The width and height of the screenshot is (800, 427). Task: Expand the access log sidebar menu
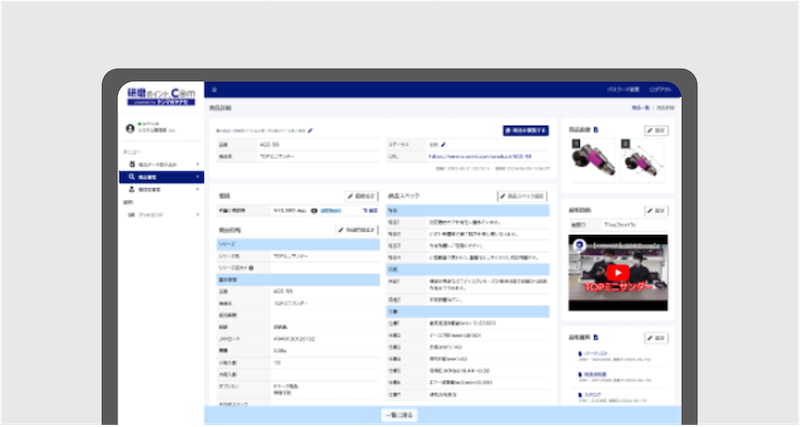coord(196,213)
